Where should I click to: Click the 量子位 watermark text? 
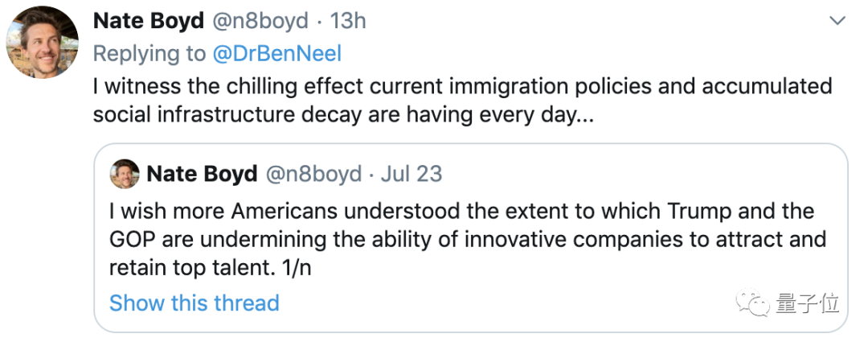click(807, 303)
